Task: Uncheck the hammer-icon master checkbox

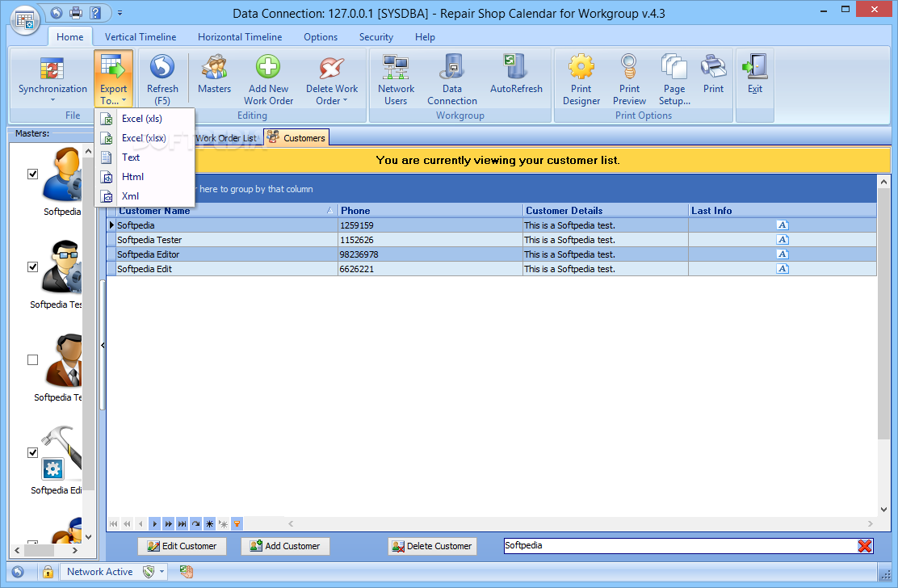Action: point(32,452)
